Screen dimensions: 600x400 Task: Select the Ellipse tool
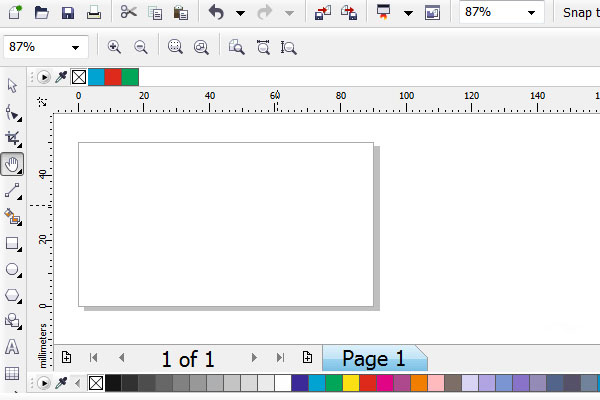(x=13, y=269)
